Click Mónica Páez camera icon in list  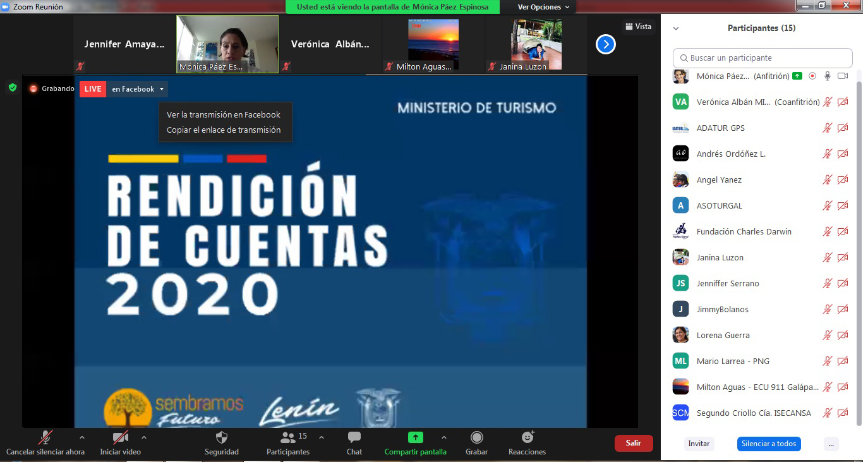pyautogui.click(x=843, y=76)
